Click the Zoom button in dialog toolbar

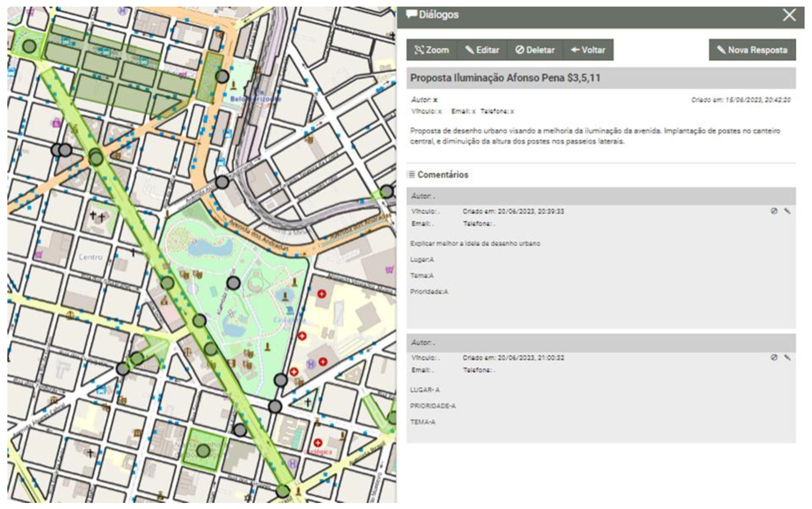[x=432, y=50]
